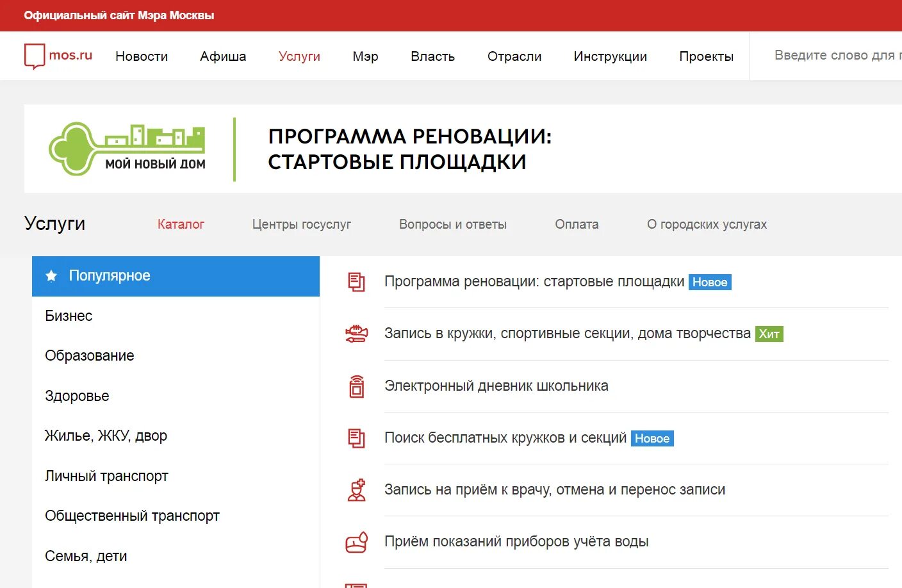The width and height of the screenshot is (902, 588).
Task: Select the Здоровье category
Action: tap(77, 396)
